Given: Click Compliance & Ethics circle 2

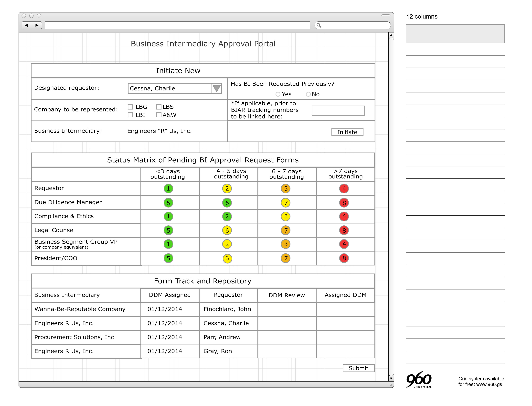Looking at the screenshot, I should tap(227, 216).
